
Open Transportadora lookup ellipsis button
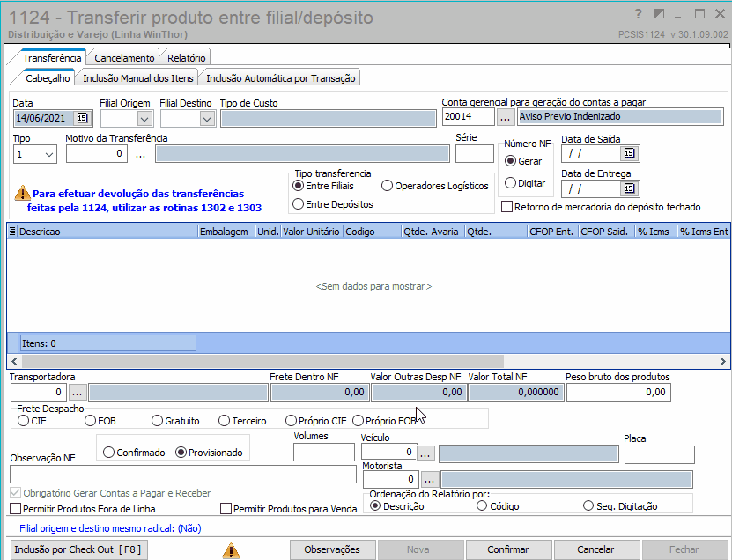pyautogui.click(x=78, y=393)
